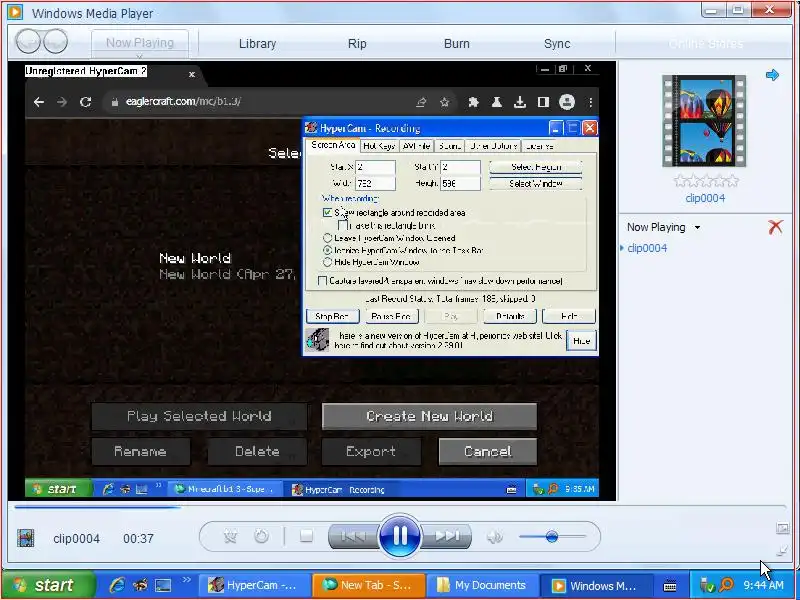The width and height of the screenshot is (800, 600).
Task: Switch to compact mode icon
Action: point(782,551)
